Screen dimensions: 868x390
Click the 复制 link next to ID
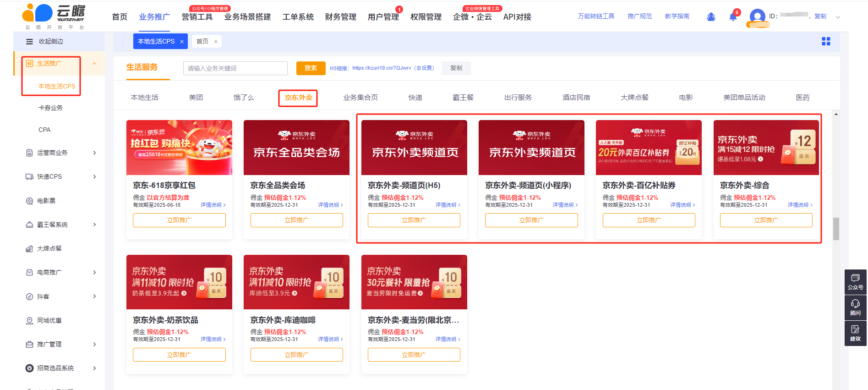click(x=820, y=16)
